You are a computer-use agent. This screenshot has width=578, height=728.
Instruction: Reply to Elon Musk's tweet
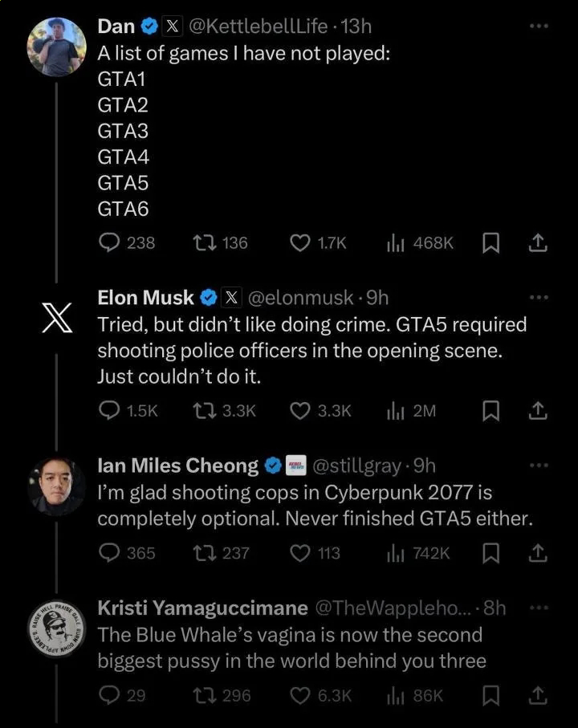[109, 411]
